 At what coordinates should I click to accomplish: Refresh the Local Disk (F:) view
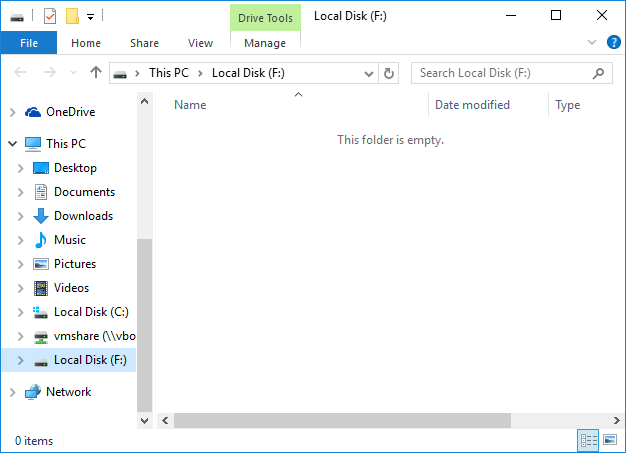(388, 73)
